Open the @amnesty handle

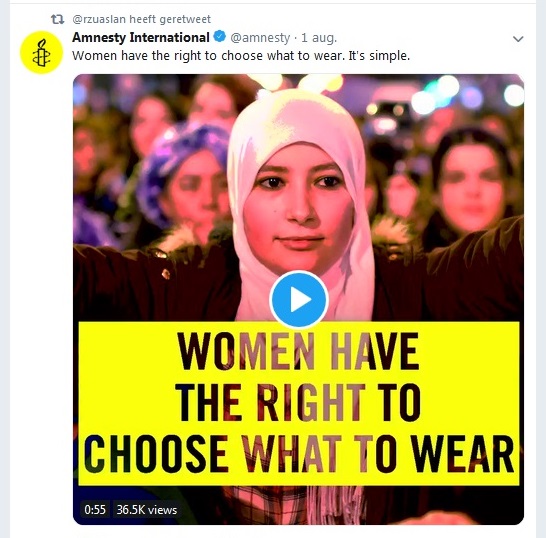click(260, 38)
